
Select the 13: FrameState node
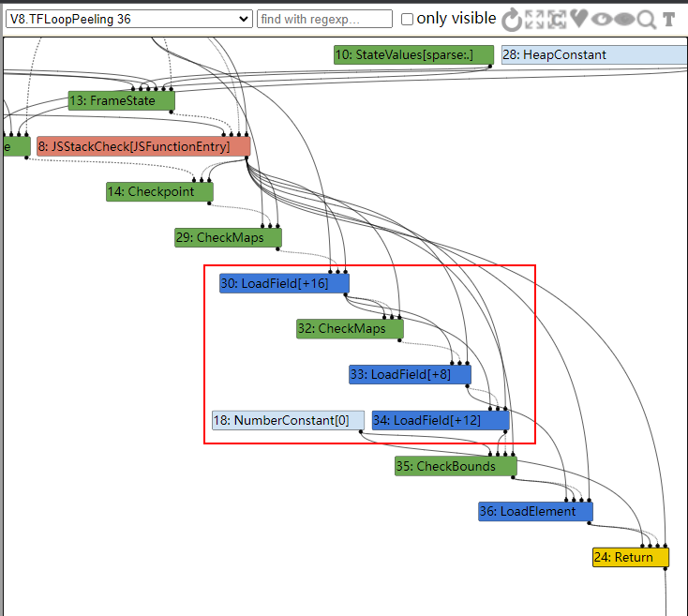[x=122, y=100]
